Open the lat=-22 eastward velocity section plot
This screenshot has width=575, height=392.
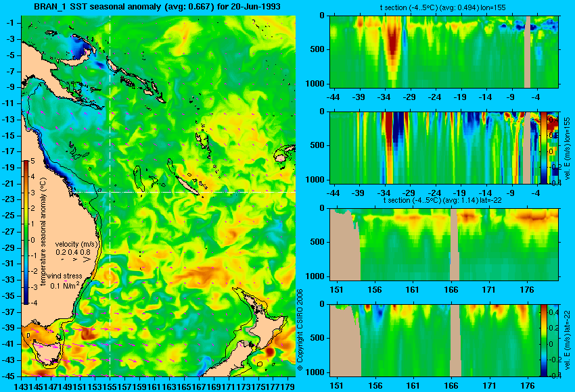click(x=444, y=341)
